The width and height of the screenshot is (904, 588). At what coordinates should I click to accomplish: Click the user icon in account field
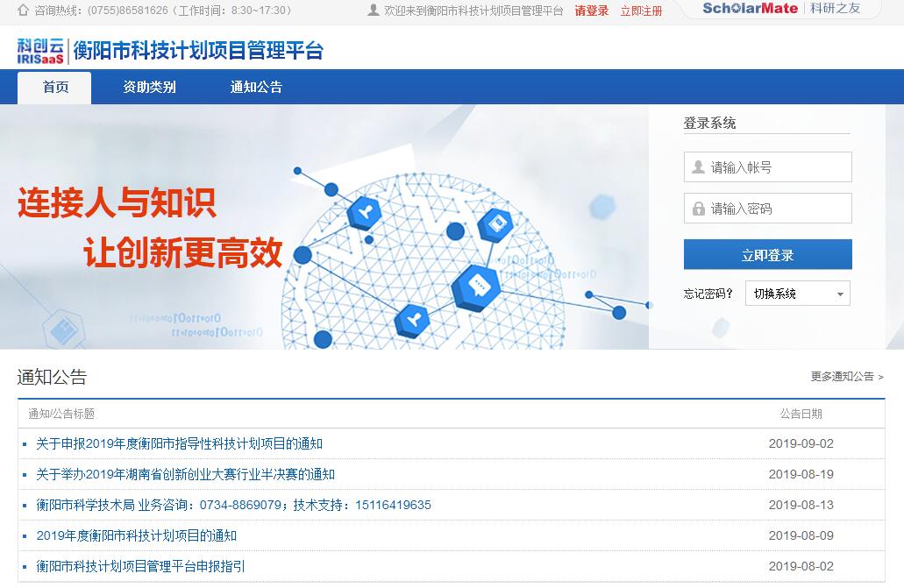pos(698,167)
